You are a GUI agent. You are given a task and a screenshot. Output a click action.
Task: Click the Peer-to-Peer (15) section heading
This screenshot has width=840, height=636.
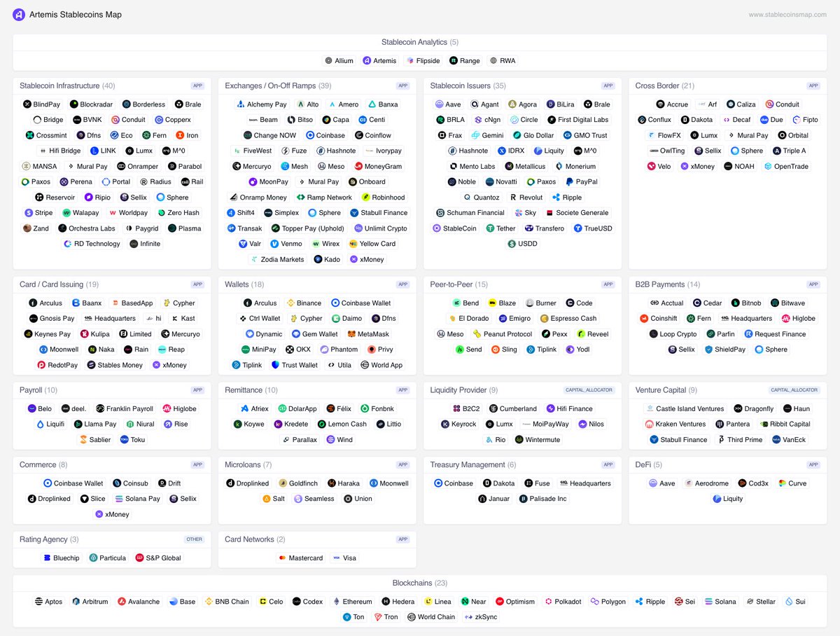tap(459, 284)
